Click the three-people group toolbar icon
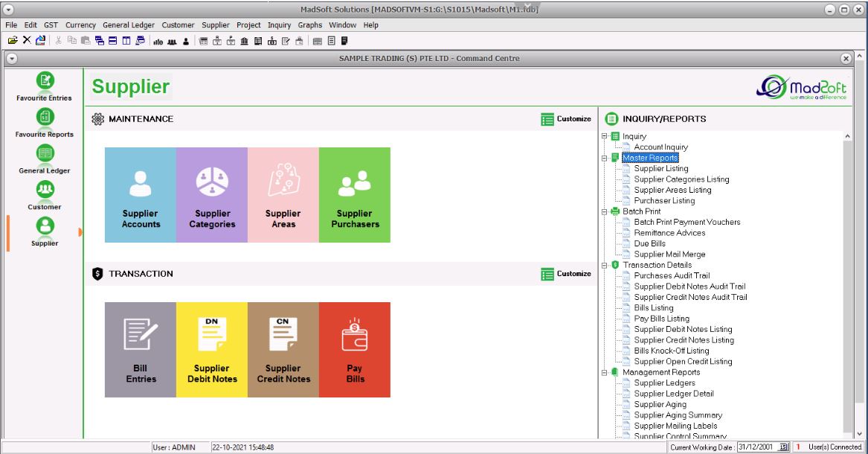868x454 pixels. coord(172,42)
